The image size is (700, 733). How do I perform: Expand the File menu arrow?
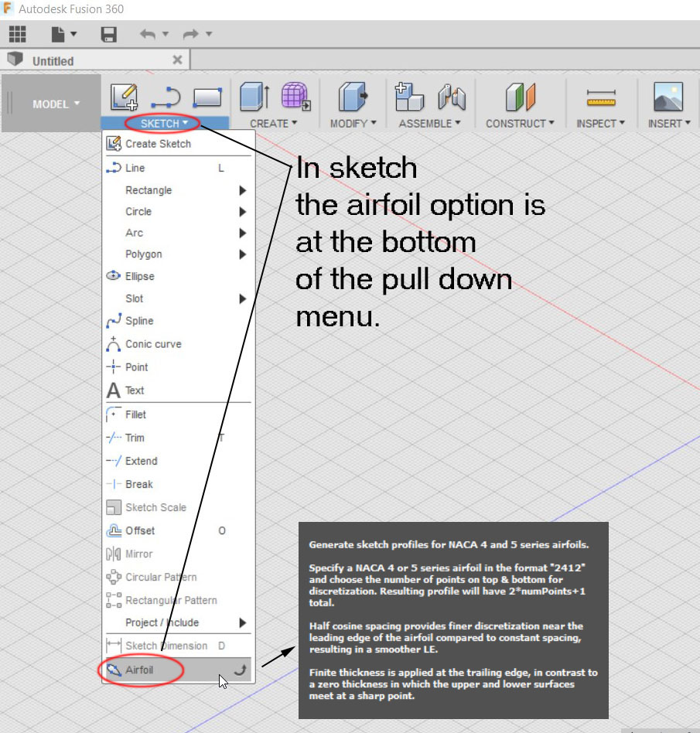click(x=73, y=34)
